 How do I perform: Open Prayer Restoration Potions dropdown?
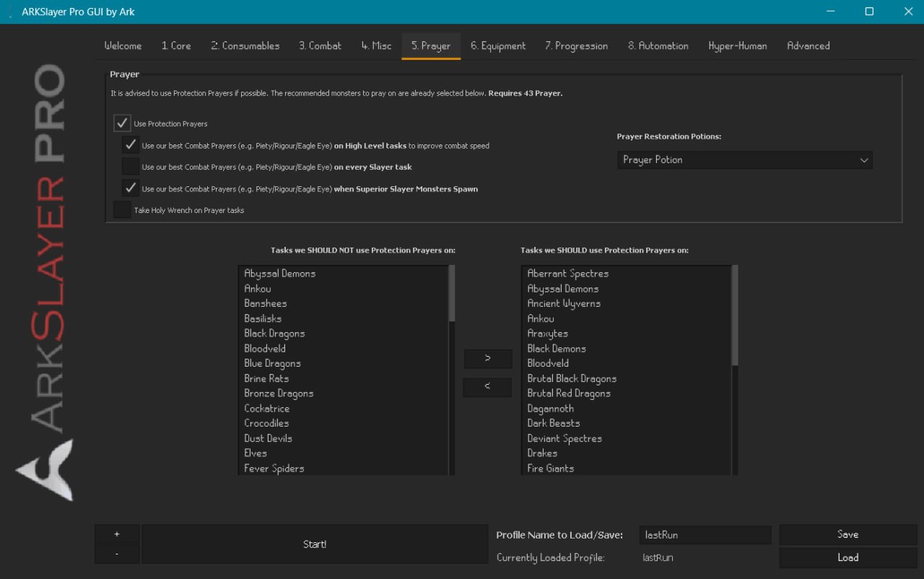coord(744,160)
